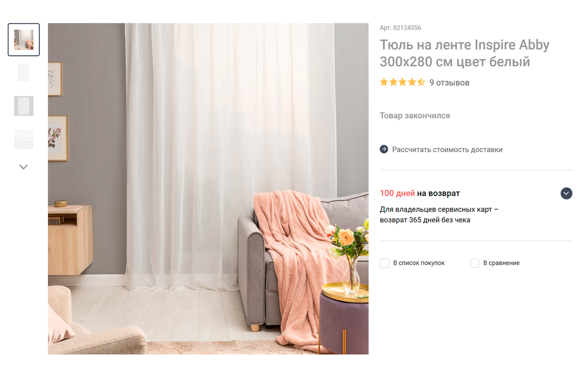Click the 'В сравнение' label text

coord(501,263)
